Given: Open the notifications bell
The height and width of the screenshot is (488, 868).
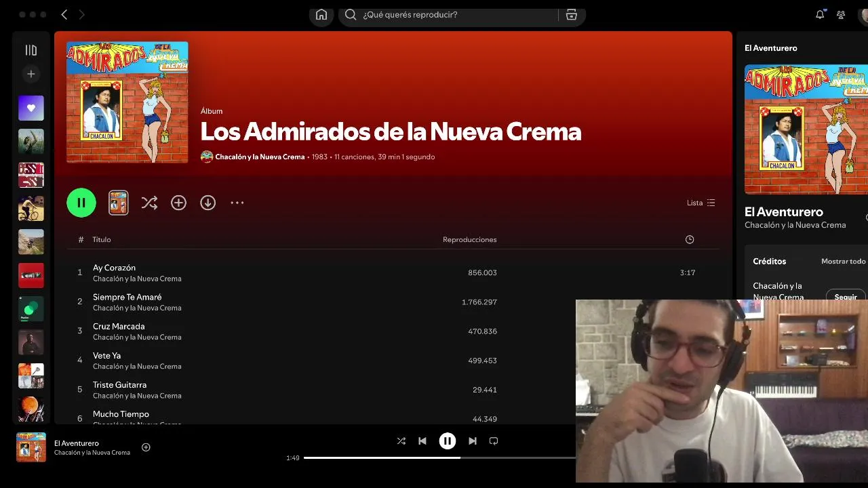Looking at the screenshot, I should [x=820, y=14].
